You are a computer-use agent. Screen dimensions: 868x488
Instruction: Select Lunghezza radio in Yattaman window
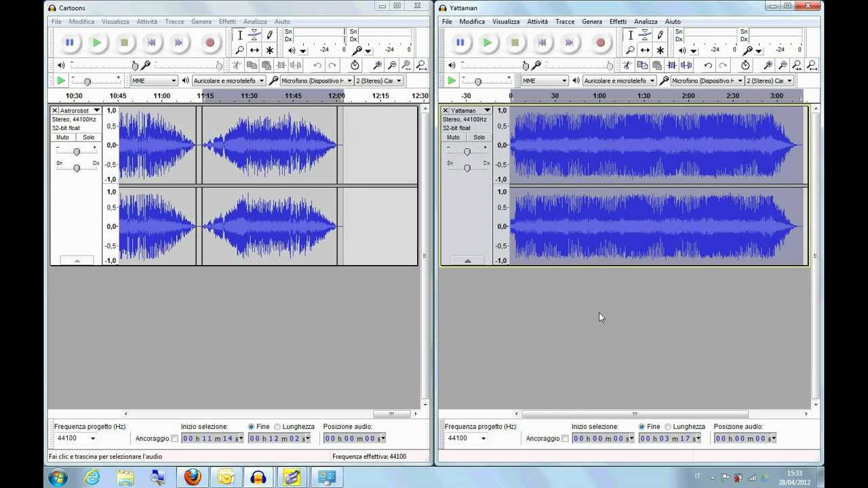(669, 427)
